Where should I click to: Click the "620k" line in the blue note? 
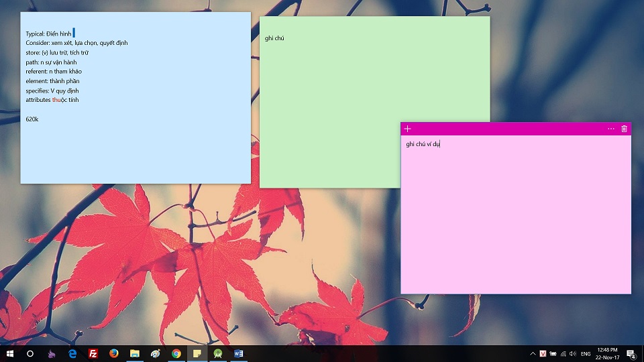pos(32,119)
